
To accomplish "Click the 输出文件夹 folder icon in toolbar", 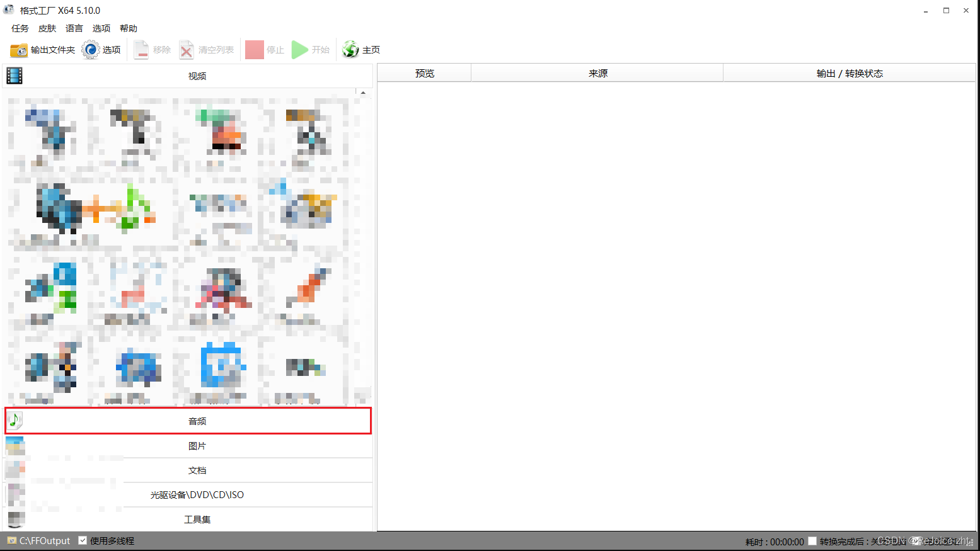I will (x=19, y=50).
